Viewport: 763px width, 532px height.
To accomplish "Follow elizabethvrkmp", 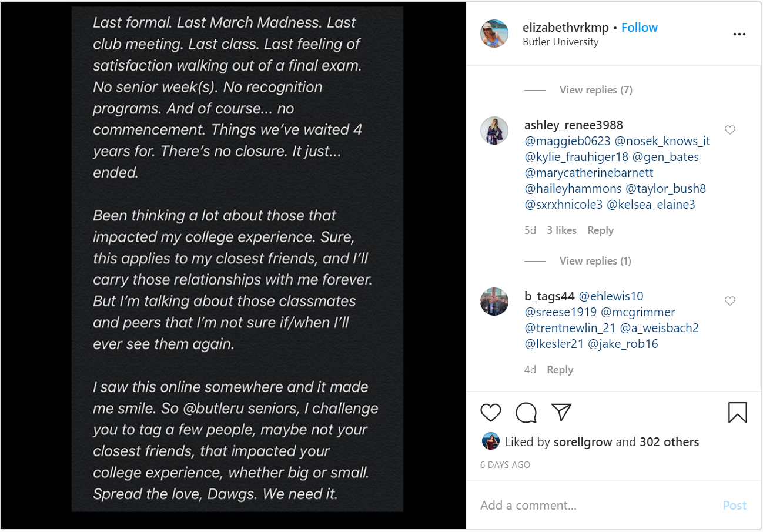I will [640, 28].
